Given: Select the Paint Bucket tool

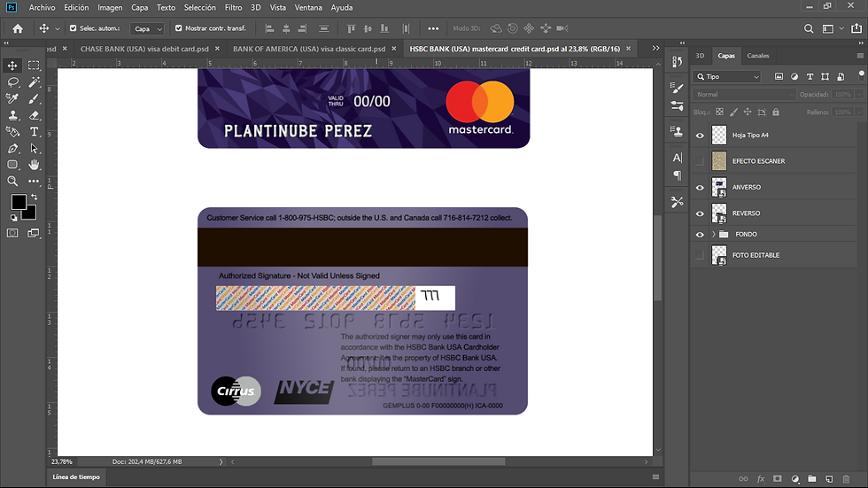Looking at the screenshot, I should [12, 132].
